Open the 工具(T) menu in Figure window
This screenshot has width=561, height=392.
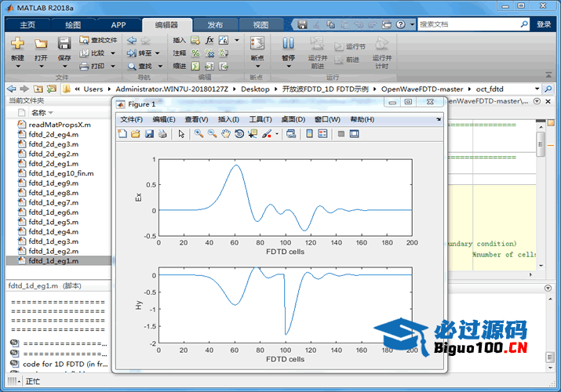coord(260,119)
